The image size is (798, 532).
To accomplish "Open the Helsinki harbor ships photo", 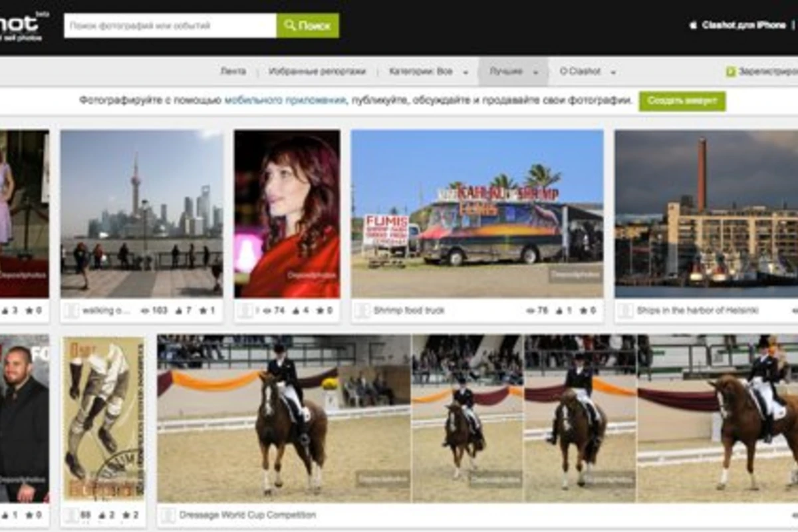I will click(706, 214).
